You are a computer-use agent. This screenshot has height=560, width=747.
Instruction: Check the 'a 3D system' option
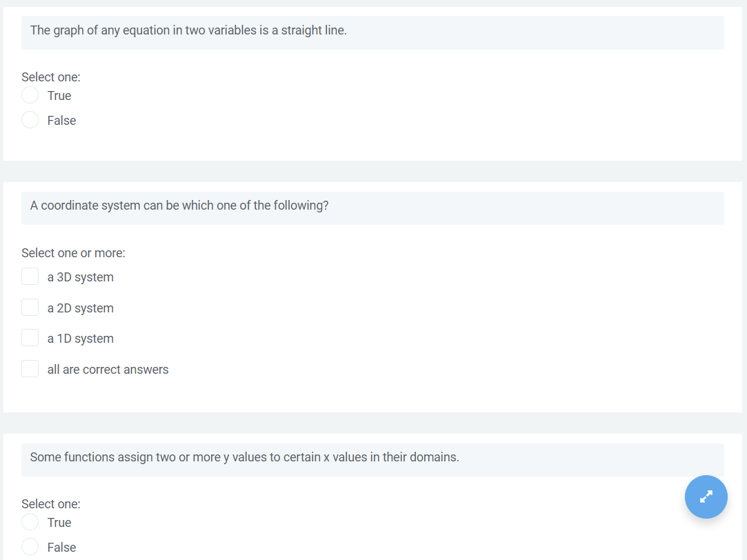coord(30,276)
